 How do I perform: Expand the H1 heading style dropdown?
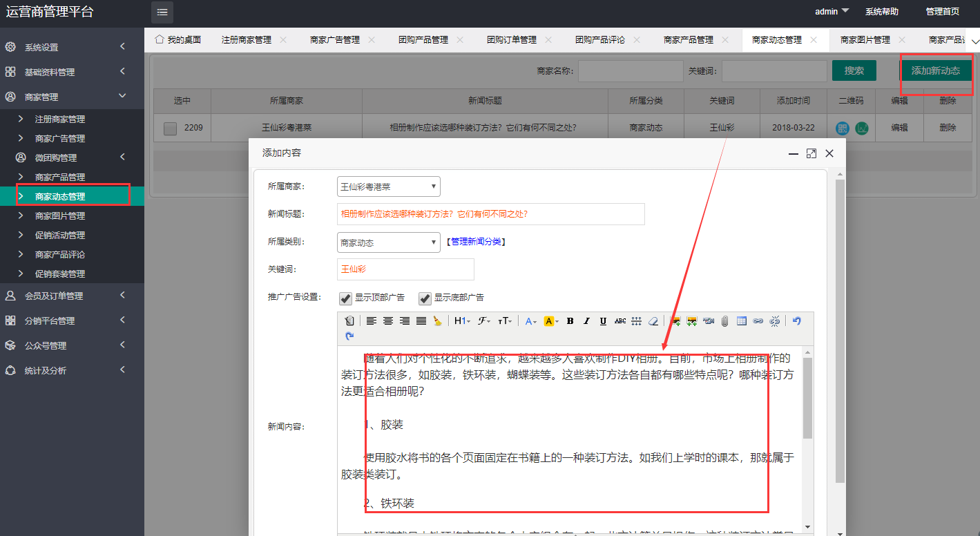tap(462, 321)
